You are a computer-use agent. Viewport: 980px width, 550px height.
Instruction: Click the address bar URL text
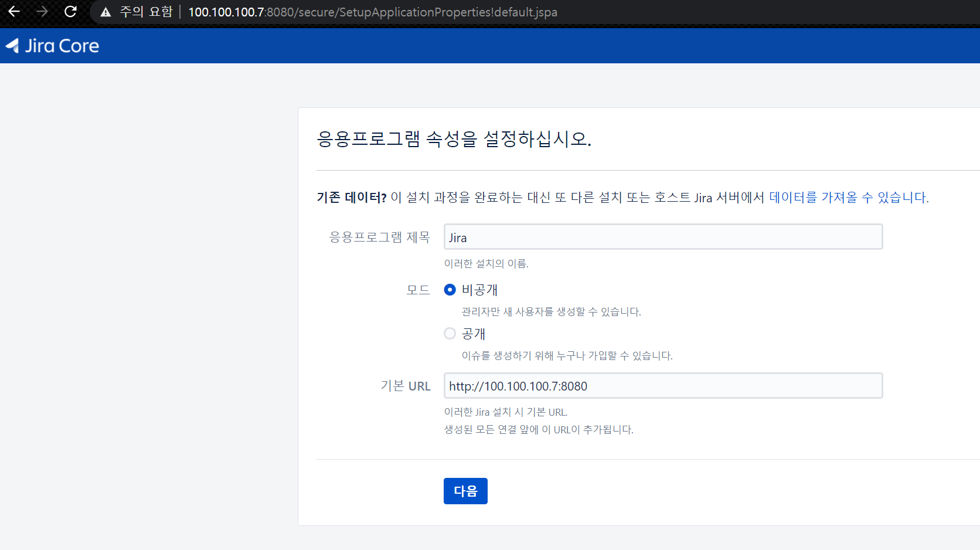(x=373, y=12)
